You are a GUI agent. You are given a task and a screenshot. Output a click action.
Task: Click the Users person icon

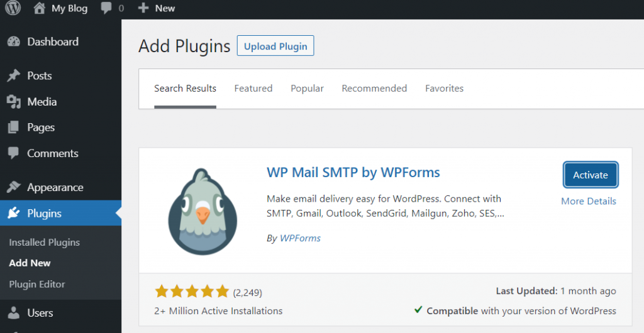tap(14, 313)
